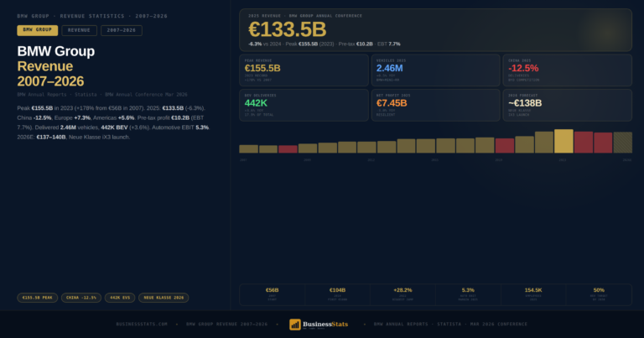Click the 50% BEV target stat
This screenshot has height=338, width=644.
pyautogui.click(x=599, y=294)
